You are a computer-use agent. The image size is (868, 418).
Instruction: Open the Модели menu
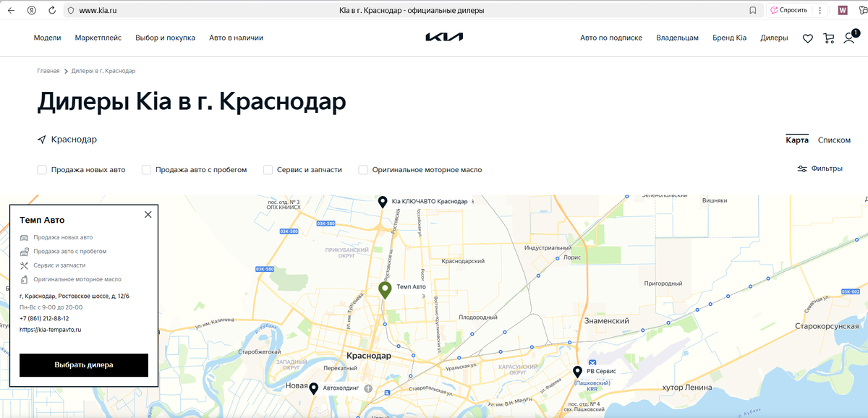pos(47,38)
